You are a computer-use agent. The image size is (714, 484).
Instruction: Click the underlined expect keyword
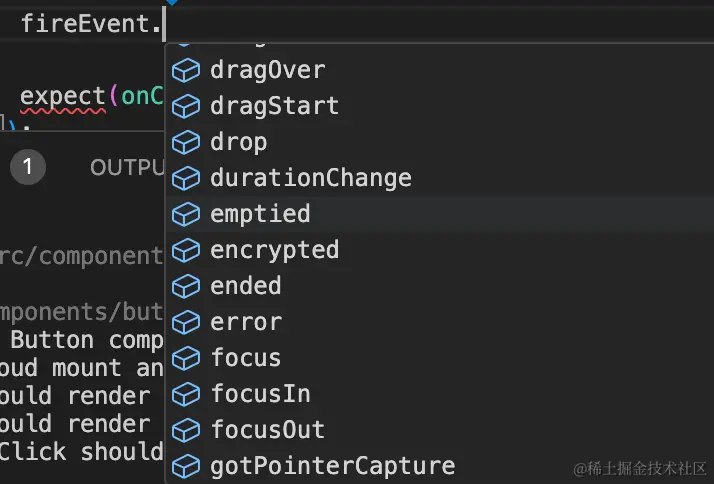click(63, 97)
